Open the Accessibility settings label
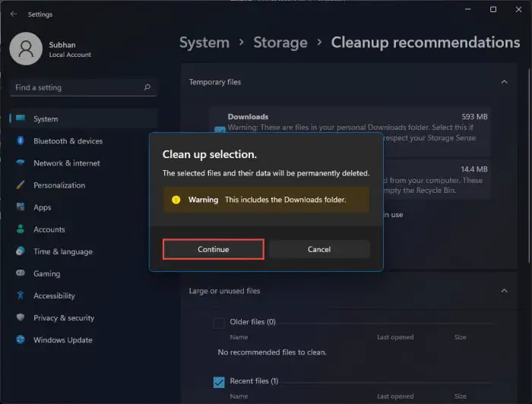Viewport: 532px width, 404px height. pos(54,296)
